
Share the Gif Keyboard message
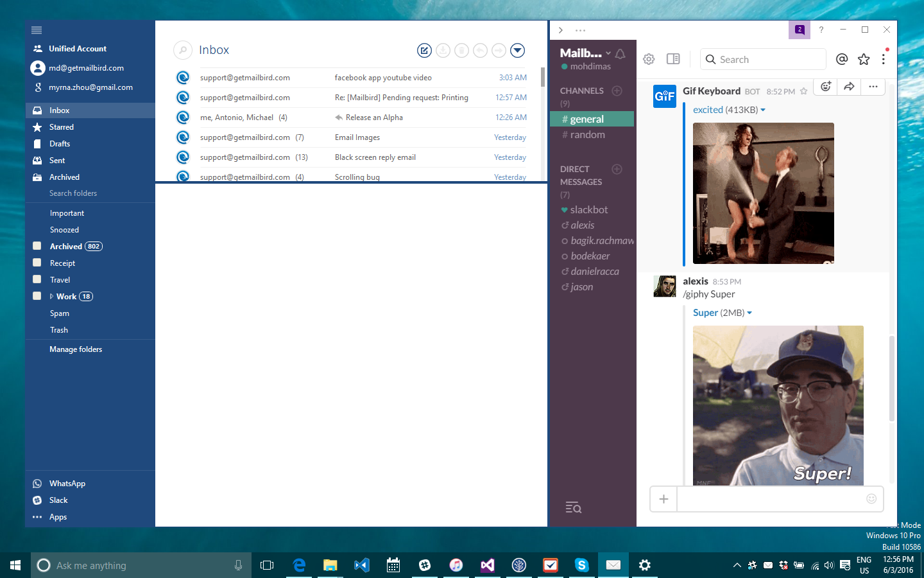click(849, 86)
